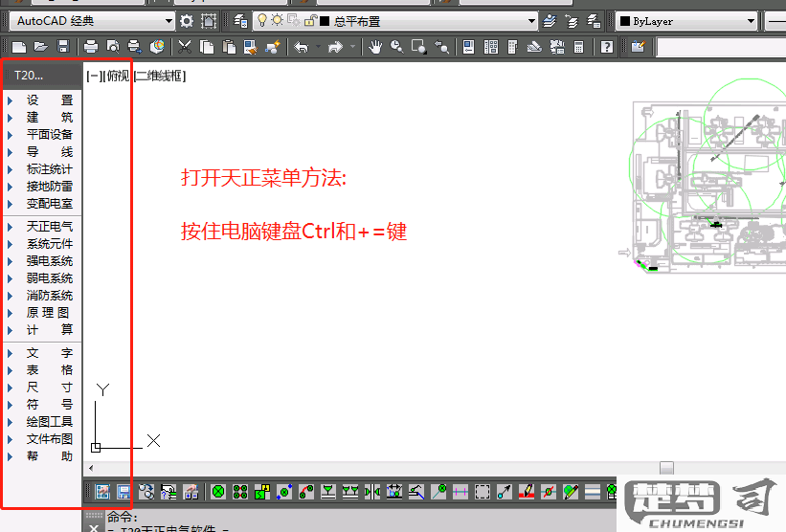Select the Zoom Window tool
Screen dimensions: 786x532
coord(418,47)
